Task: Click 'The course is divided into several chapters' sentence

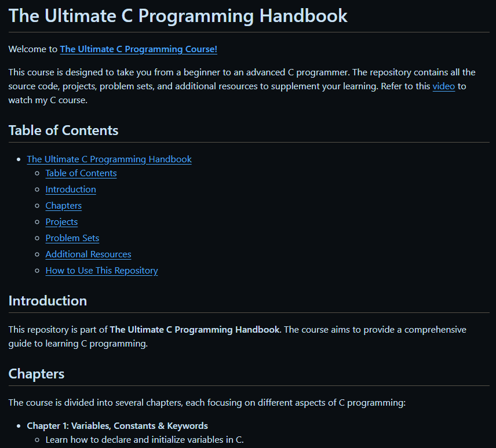Action: (207, 403)
